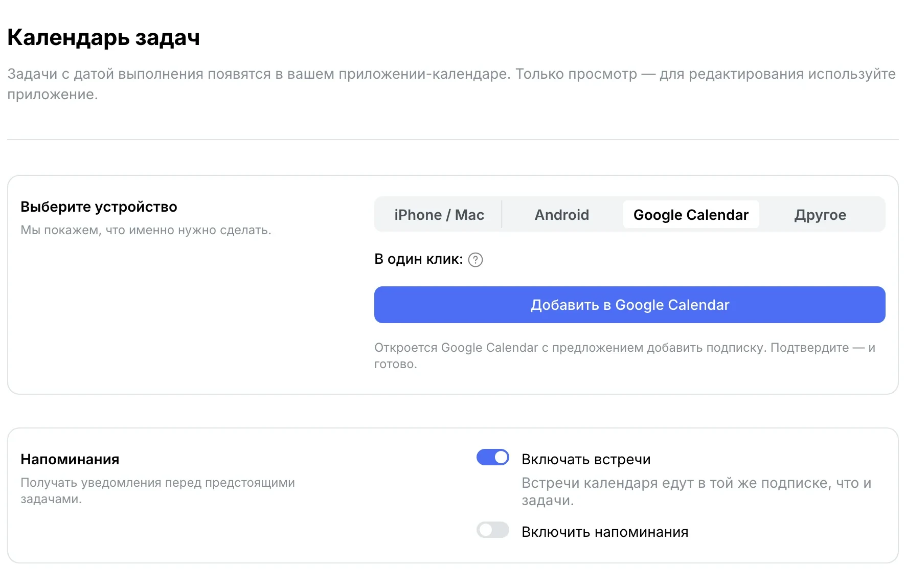The image size is (905, 588).
Task: Open the help icon next to "В один клик"
Action: pos(476,260)
